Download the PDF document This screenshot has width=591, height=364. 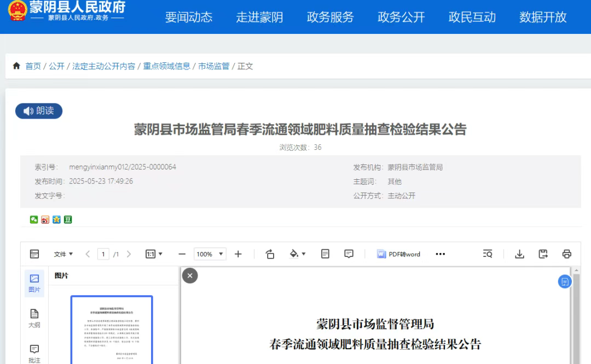pos(520,254)
